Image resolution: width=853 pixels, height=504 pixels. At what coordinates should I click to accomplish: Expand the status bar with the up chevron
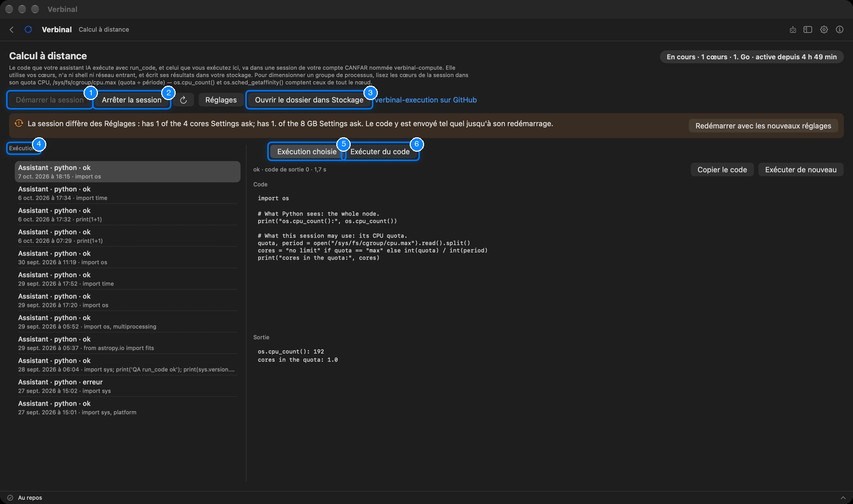click(x=843, y=498)
